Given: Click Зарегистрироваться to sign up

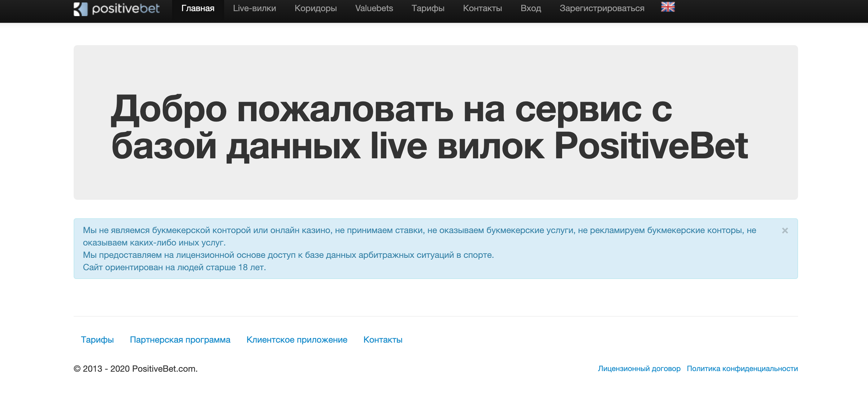Looking at the screenshot, I should (602, 8).
